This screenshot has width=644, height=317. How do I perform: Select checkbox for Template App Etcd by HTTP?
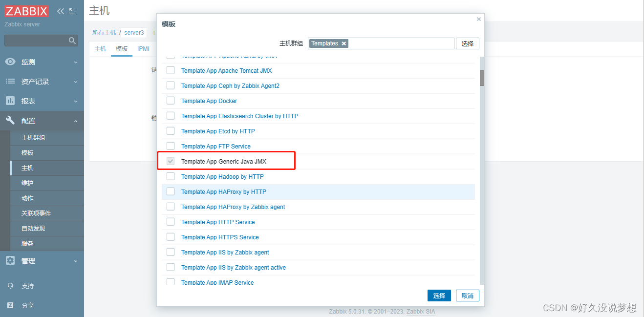(x=171, y=131)
